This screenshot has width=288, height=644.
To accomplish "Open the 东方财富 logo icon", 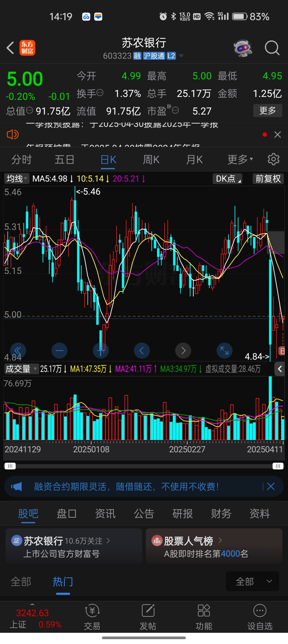I will [x=27, y=48].
